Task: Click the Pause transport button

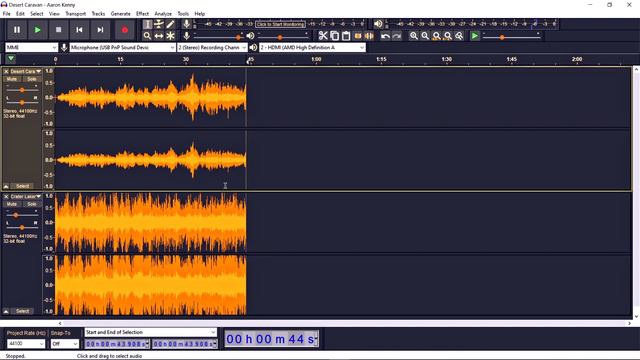Action: pyautogui.click(x=17, y=30)
